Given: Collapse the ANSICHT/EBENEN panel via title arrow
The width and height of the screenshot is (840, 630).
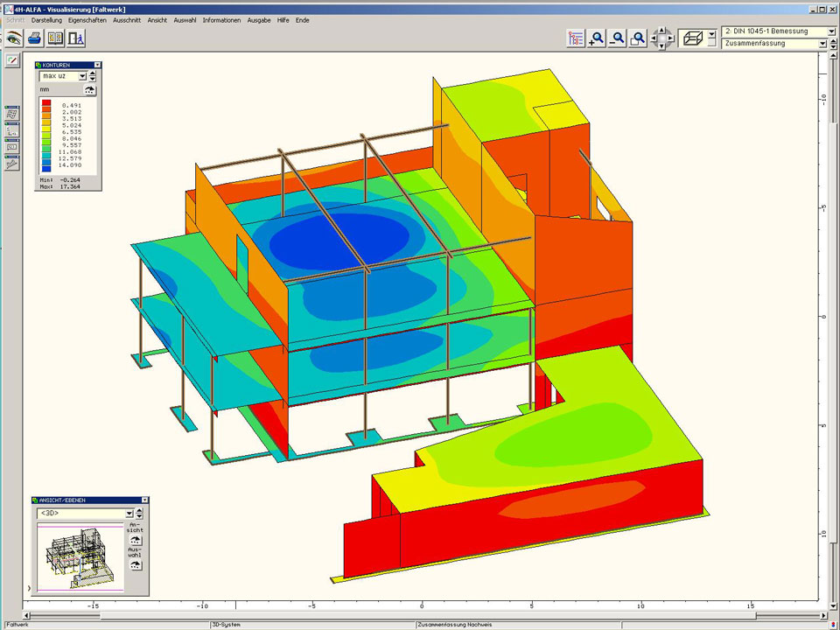Looking at the screenshot, I should point(145,500).
